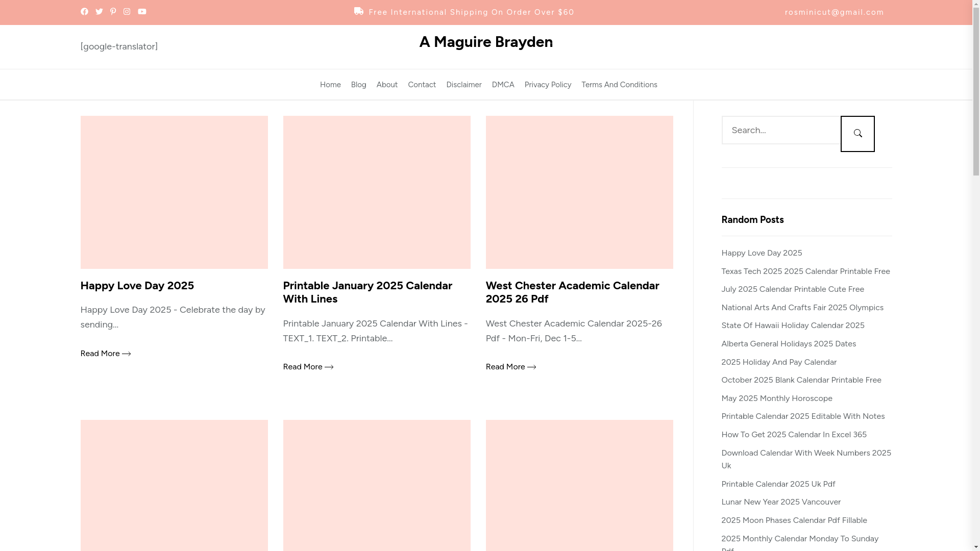
Task: Click the shipping truck icon
Action: 359,11
